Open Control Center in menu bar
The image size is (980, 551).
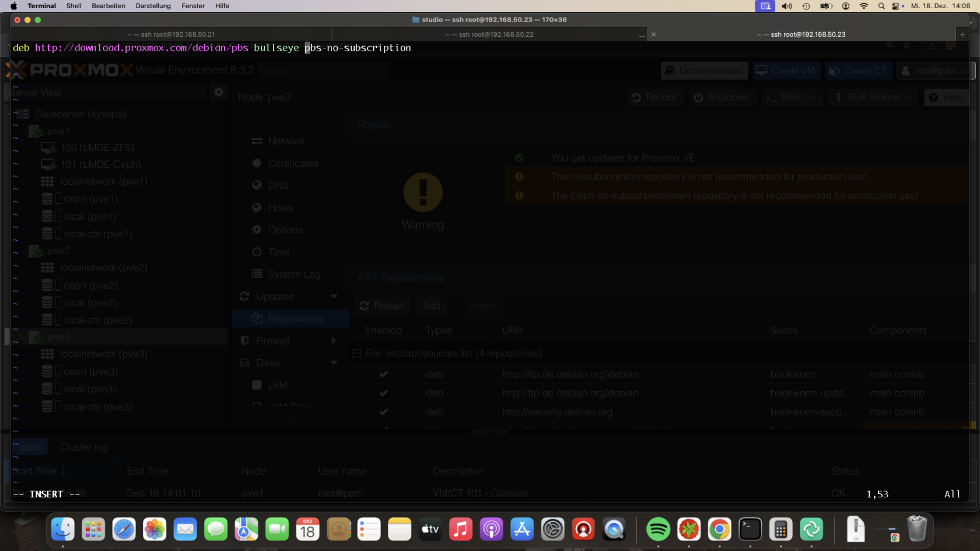(897, 6)
